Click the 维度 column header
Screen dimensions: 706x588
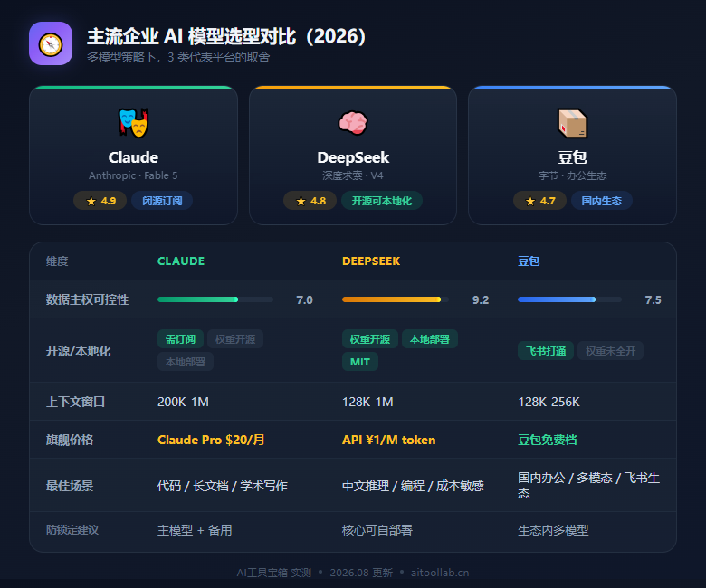pos(57,261)
